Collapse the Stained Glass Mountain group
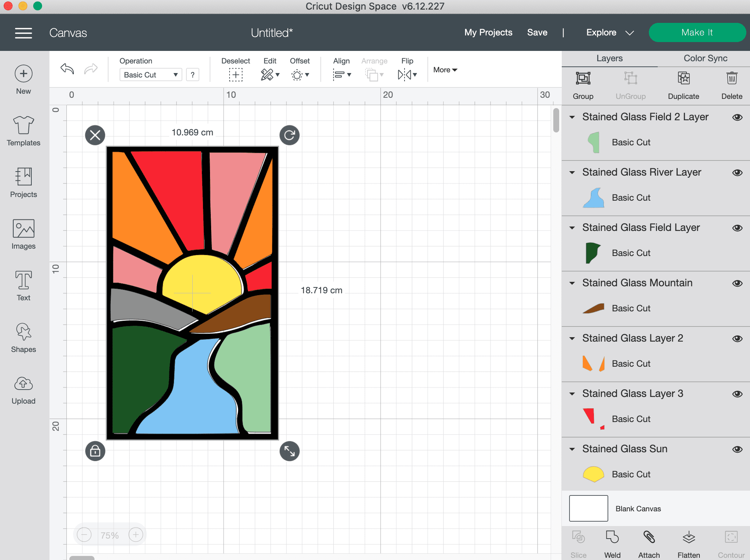This screenshot has height=560, width=750. (572, 283)
